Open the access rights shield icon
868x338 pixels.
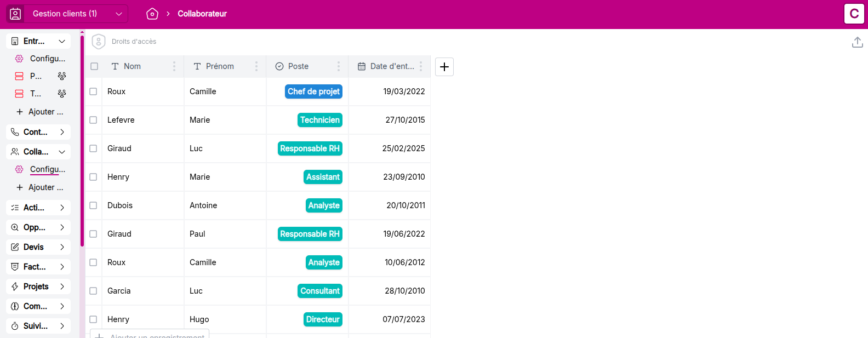click(x=99, y=42)
